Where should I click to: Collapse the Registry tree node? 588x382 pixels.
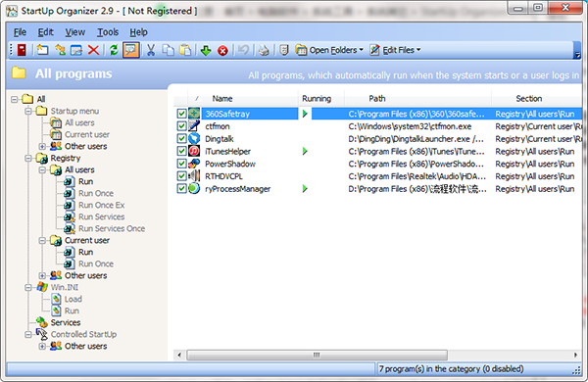click(28, 159)
